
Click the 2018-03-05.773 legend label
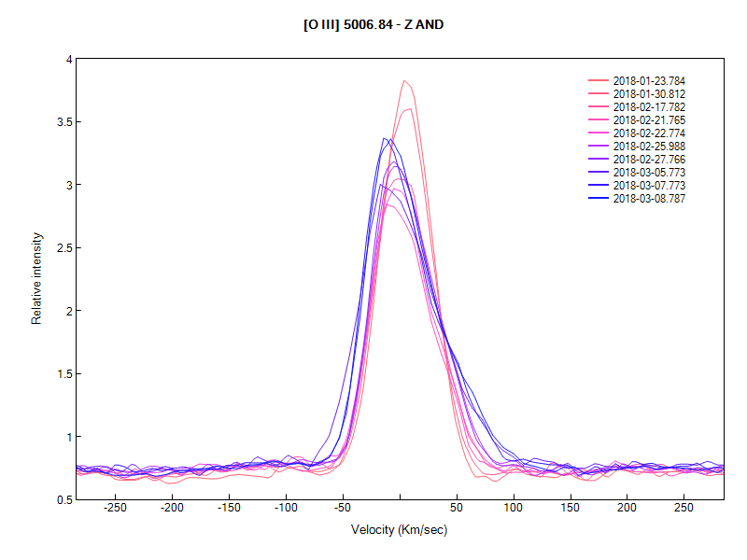pos(649,173)
